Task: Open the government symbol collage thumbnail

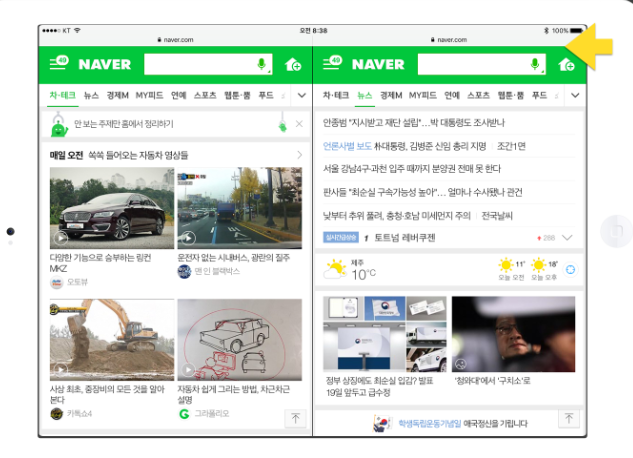Action: [x=385, y=334]
